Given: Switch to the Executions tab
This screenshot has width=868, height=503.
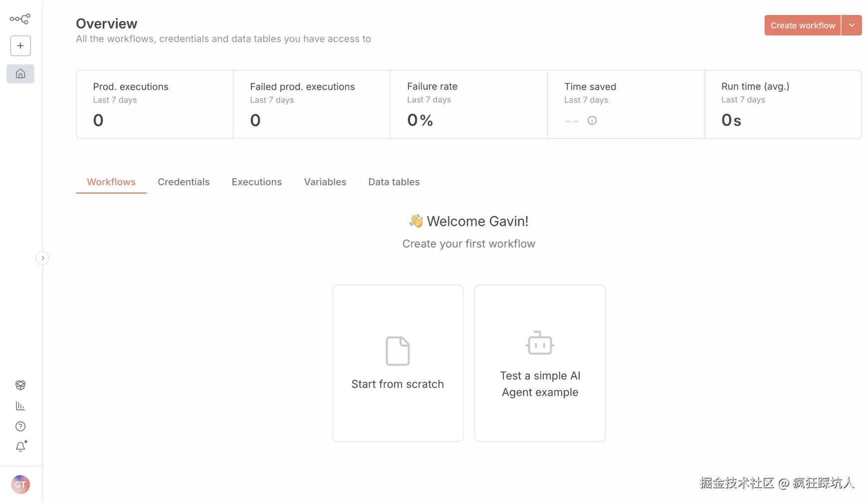Looking at the screenshot, I should tap(256, 182).
